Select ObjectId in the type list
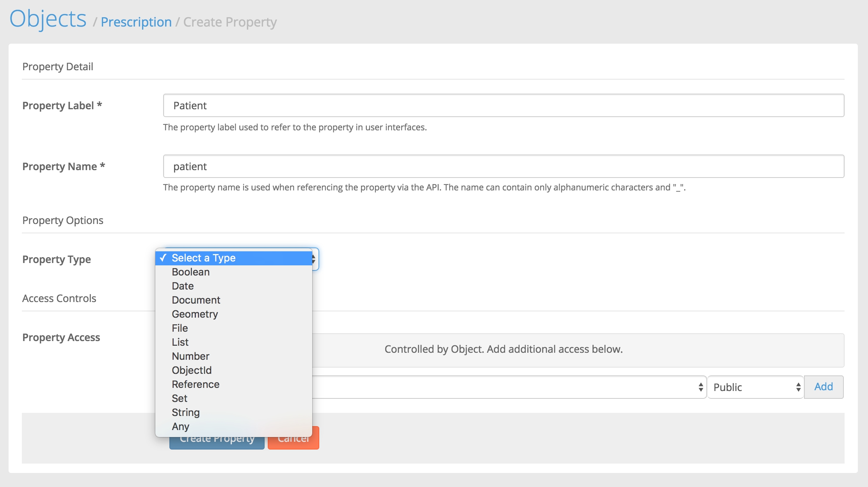868x487 pixels. [234, 370]
